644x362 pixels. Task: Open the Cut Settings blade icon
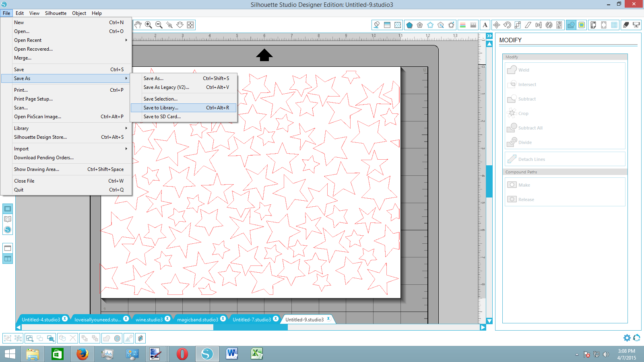[626, 25]
